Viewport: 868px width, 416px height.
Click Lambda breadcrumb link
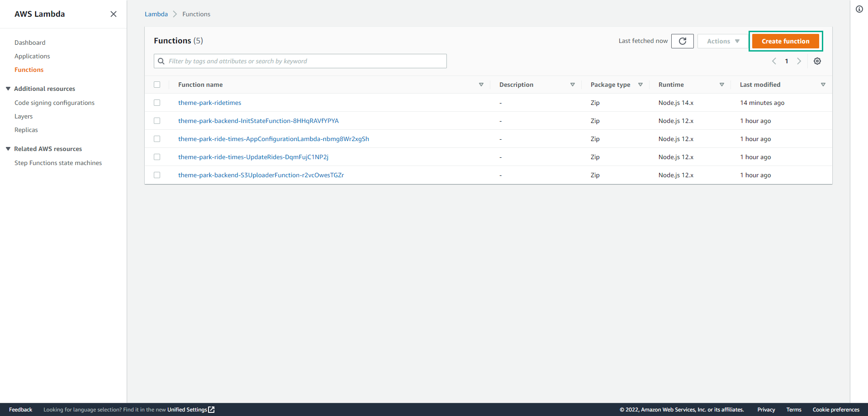click(x=156, y=14)
